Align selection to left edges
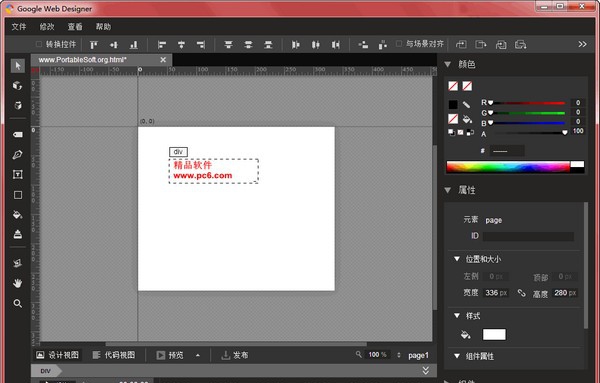Image resolution: width=600 pixels, height=383 pixels. pyautogui.click(x=162, y=45)
